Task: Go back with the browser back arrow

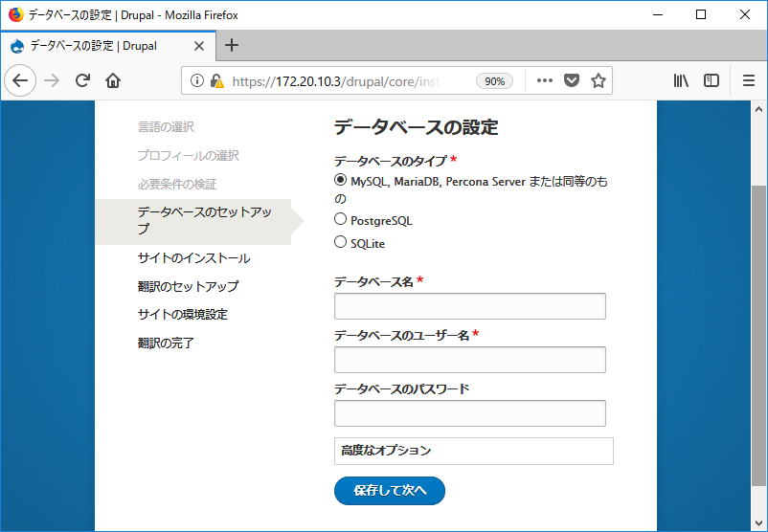Action: click(20, 80)
